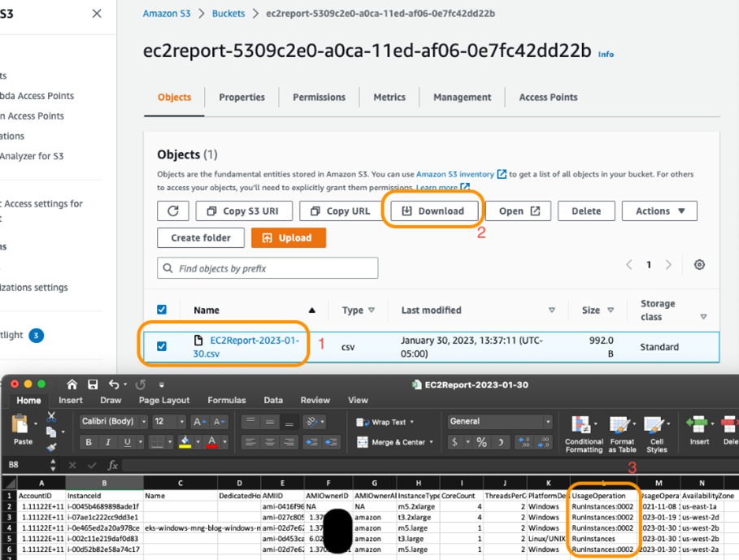
Task: Click the Download button
Action: [x=433, y=211]
